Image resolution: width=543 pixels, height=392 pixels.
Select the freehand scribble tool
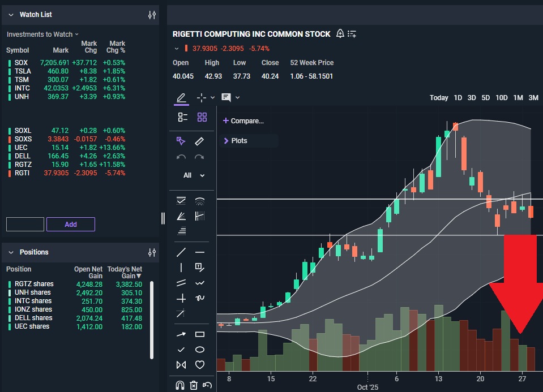(200, 298)
